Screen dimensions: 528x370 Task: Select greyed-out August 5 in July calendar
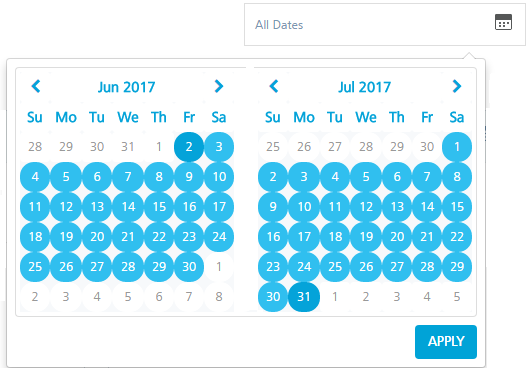457,297
